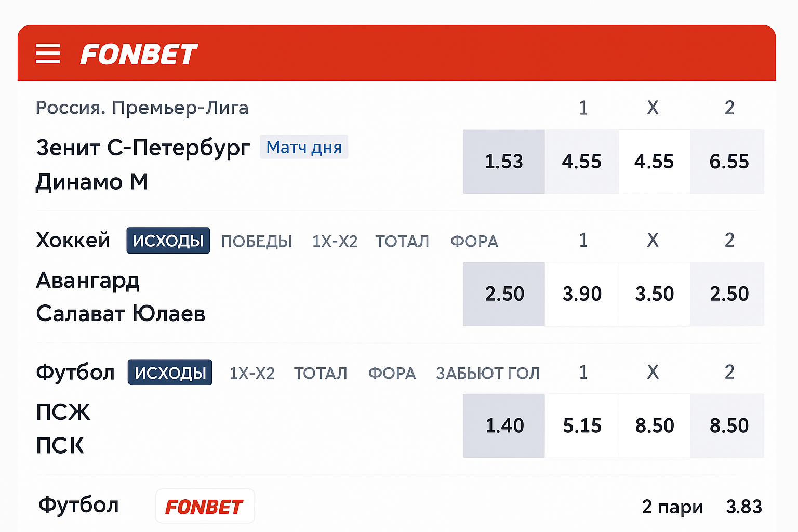Viewport: 798px width, 532px height.
Task: Click the 2 пари 3.83 summary
Action: coord(701,507)
